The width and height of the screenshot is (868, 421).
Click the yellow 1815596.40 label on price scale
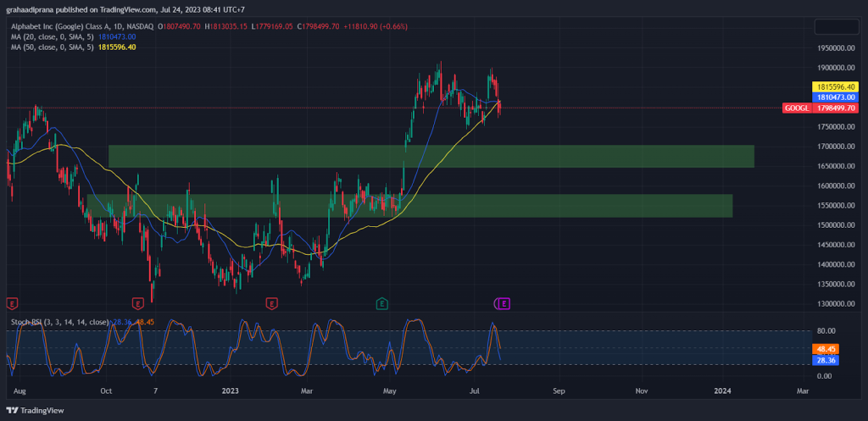835,87
